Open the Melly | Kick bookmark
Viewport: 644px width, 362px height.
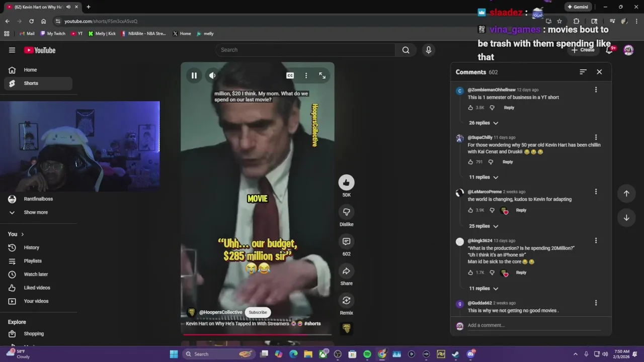pos(102,34)
